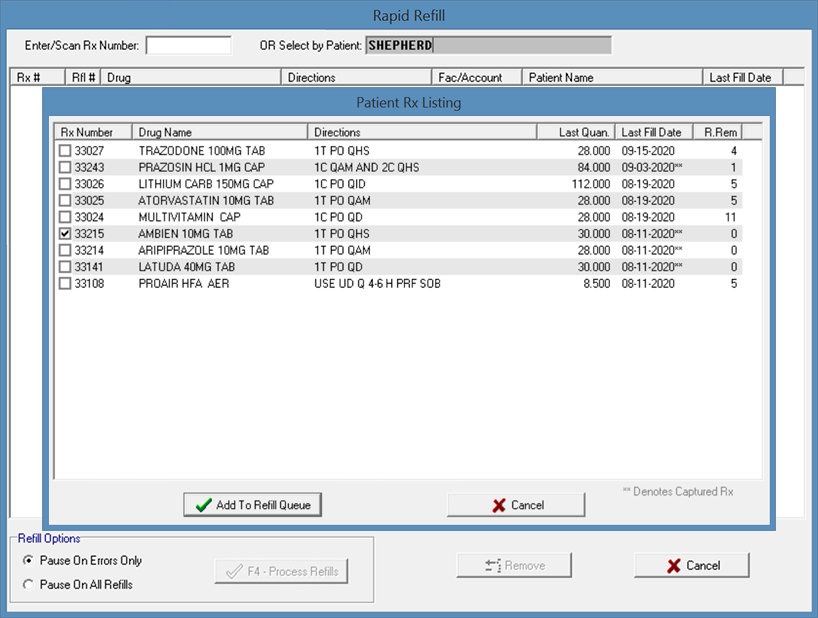Click the Directions header in Patient Rx Listing
Image resolution: width=818 pixels, height=618 pixels.
[x=420, y=132]
